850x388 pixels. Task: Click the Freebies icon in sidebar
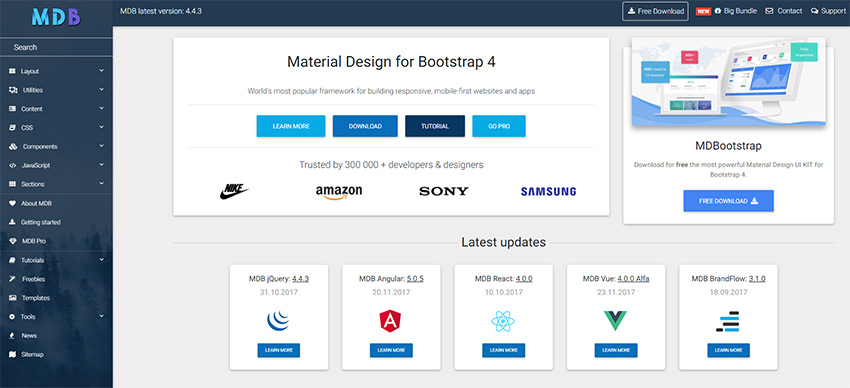12,279
